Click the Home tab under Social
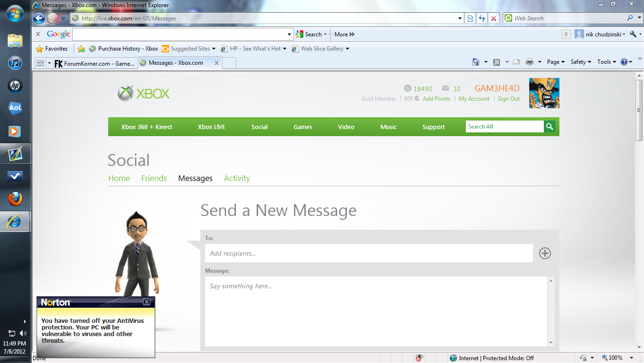Screen dimensions: 644x363 click(x=119, y=178)
